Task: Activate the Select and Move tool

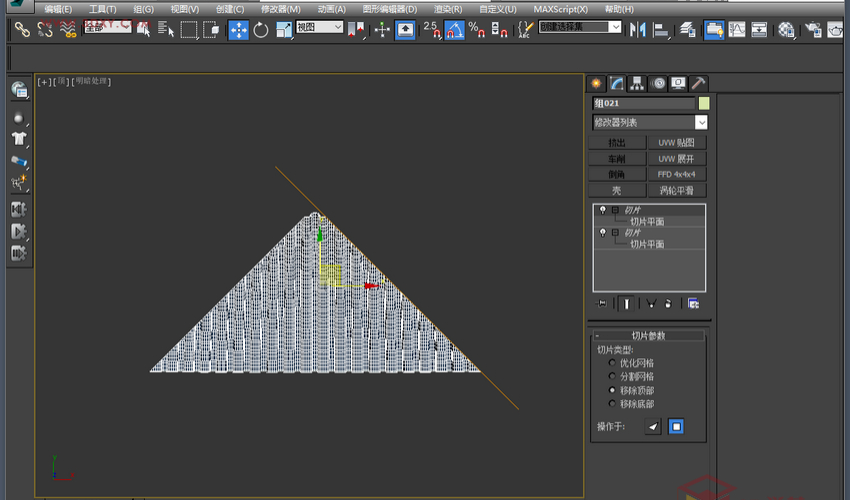Action: pyautogui.click(x=239, y=29)
